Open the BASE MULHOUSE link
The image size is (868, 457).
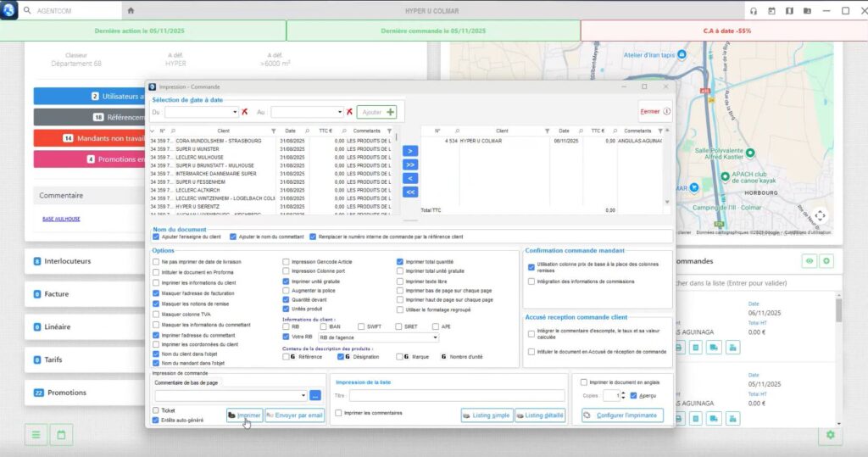coord(61,219)
